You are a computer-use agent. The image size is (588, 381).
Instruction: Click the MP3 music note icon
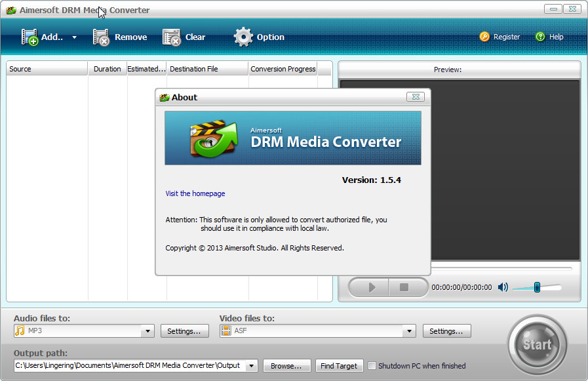pos(20,331)
